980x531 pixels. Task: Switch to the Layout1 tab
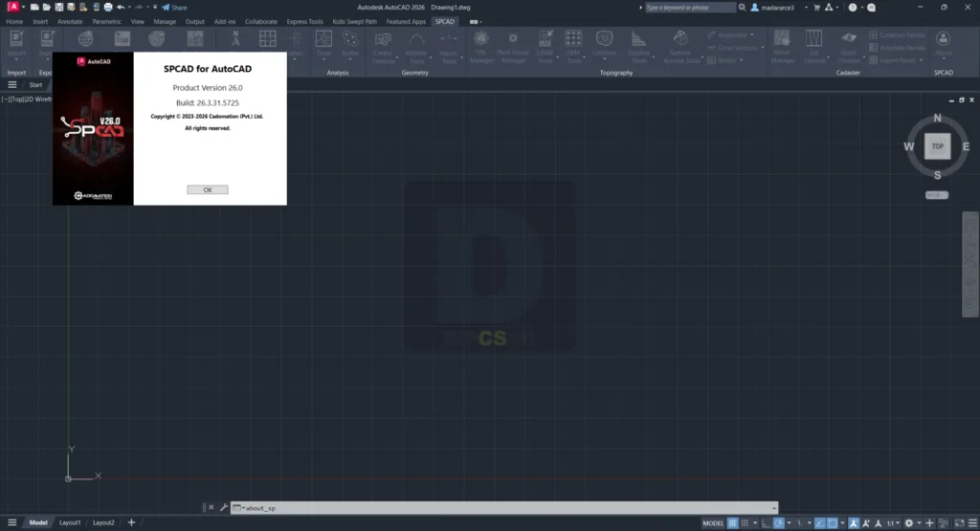coord(70,523)
